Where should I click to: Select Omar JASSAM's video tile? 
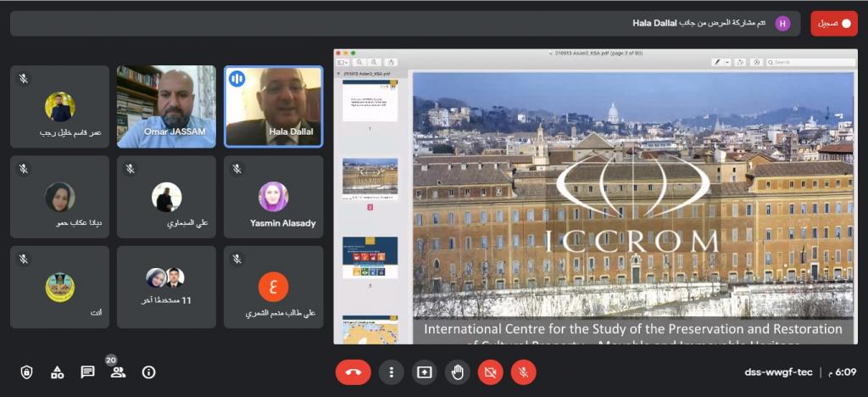[x=166, y=106]
